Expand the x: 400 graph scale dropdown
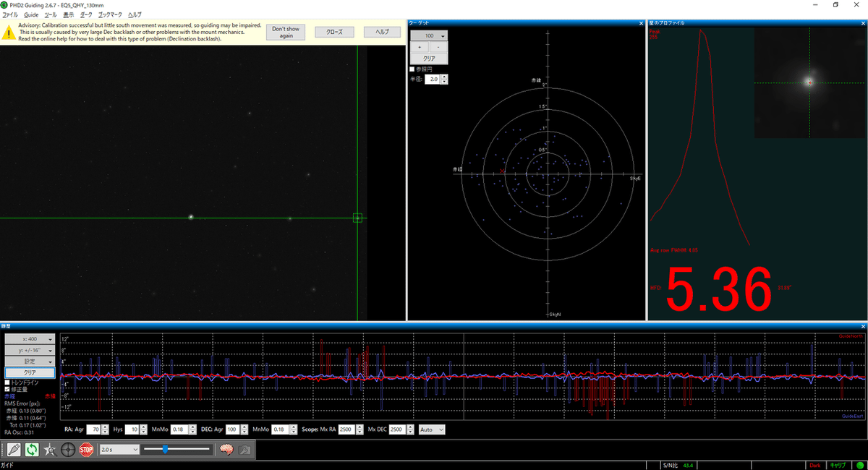Viewport: 868px width, 470px height. click(30, 338)
